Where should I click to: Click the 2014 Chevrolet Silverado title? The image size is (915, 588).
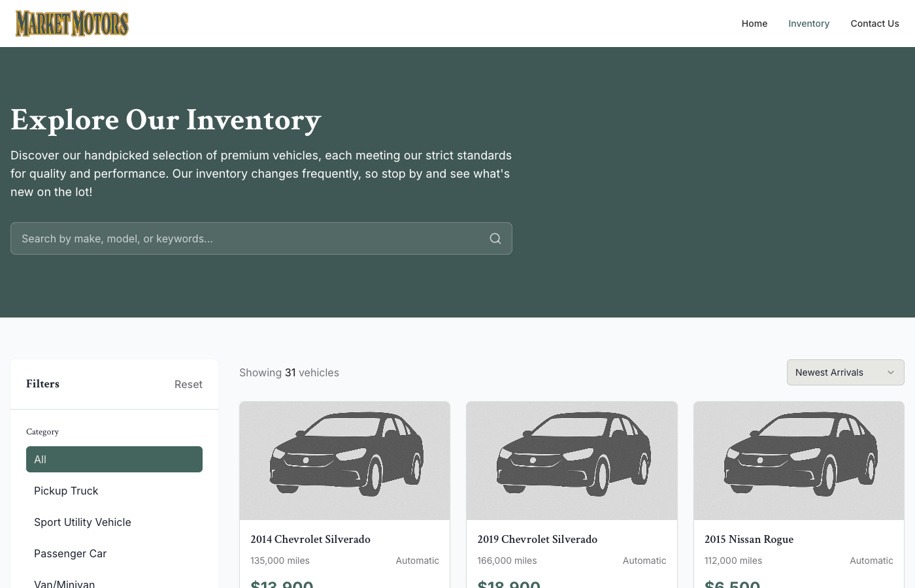tap(310, 539)
